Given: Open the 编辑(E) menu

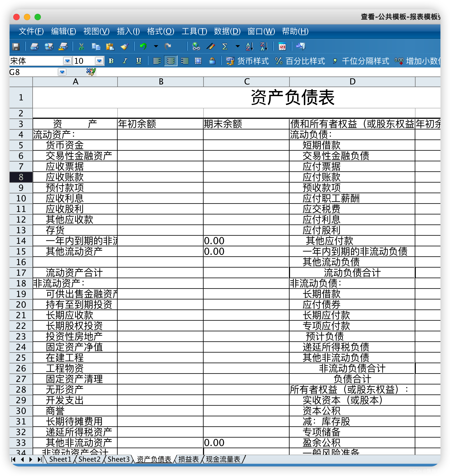Looking at the screenshot, I should (63, 31).
